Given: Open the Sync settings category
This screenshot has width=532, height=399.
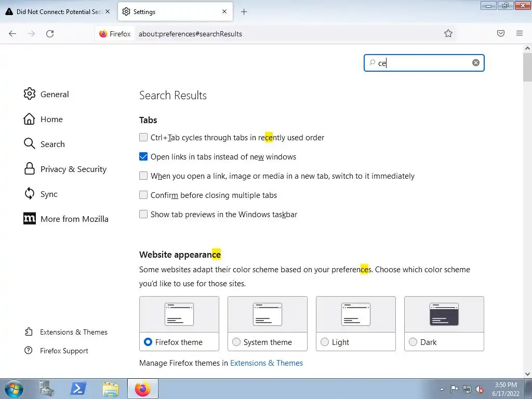Looking at the screenshot, I should [41, 194].
